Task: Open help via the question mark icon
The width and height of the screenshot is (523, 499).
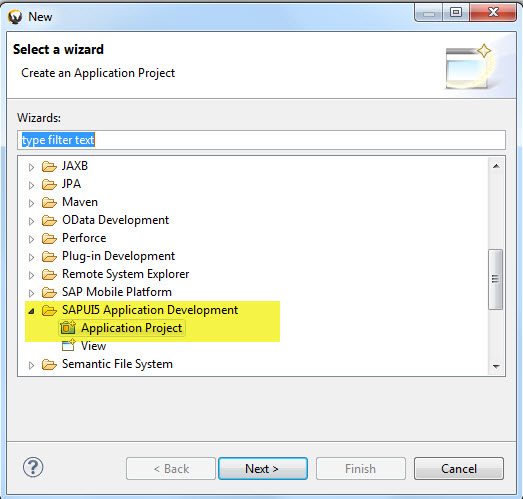Action: (33, 467)
